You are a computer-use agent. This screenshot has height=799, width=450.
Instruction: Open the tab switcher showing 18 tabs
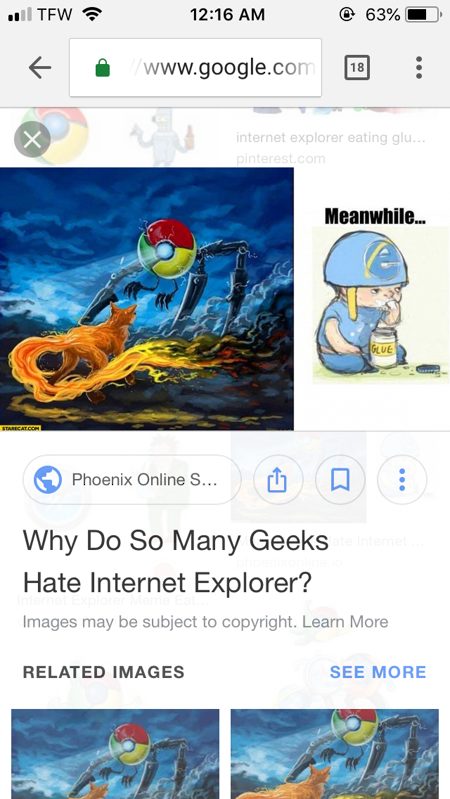[357, 67]
